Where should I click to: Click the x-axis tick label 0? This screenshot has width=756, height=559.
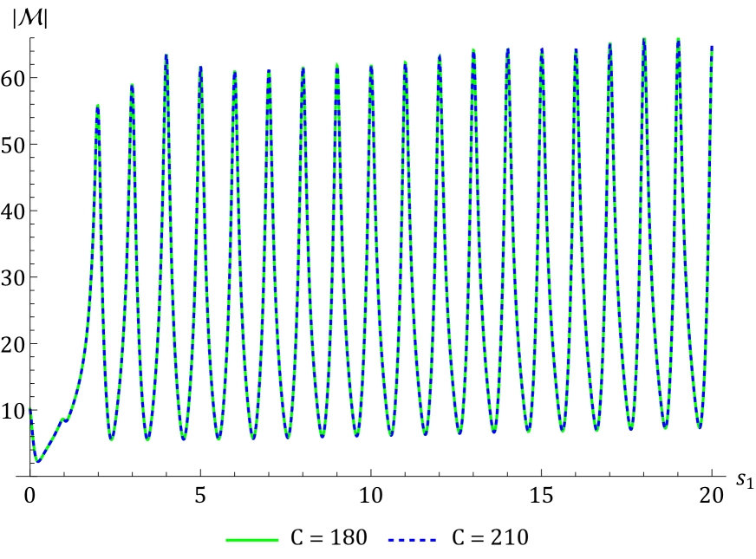29,496
